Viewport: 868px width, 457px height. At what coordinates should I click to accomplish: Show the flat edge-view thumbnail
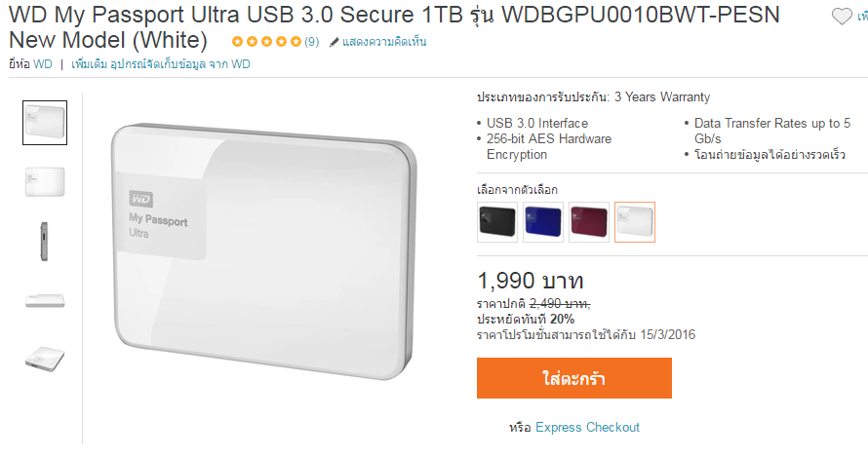pos(45,300)
